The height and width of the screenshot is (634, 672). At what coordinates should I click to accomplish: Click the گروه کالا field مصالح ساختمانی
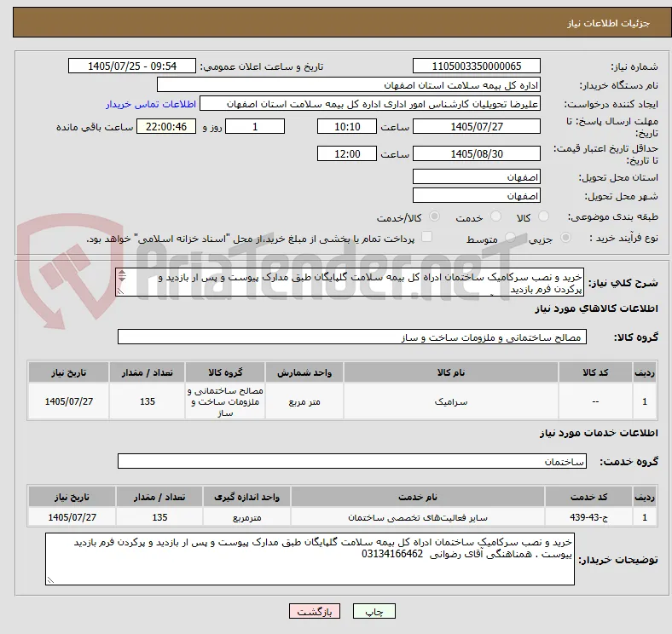[352, 337]
